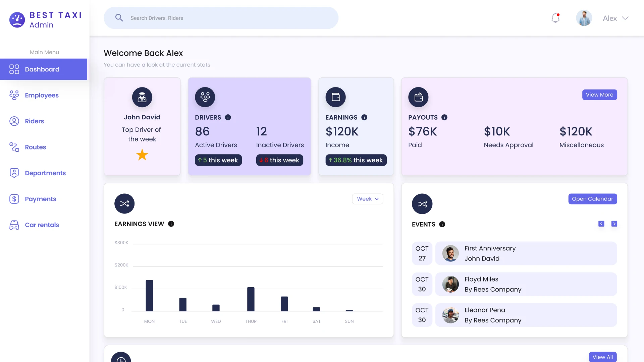Click the previous arrow on Events panel
Screen dimensions: 644x362
[x=601, y=224]
